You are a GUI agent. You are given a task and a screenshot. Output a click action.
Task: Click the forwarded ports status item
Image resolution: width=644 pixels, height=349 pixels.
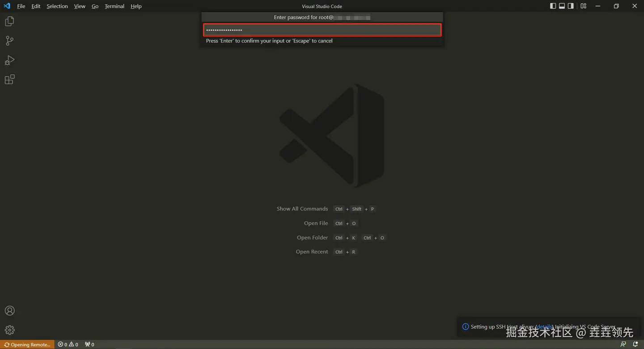click(89, 345)
